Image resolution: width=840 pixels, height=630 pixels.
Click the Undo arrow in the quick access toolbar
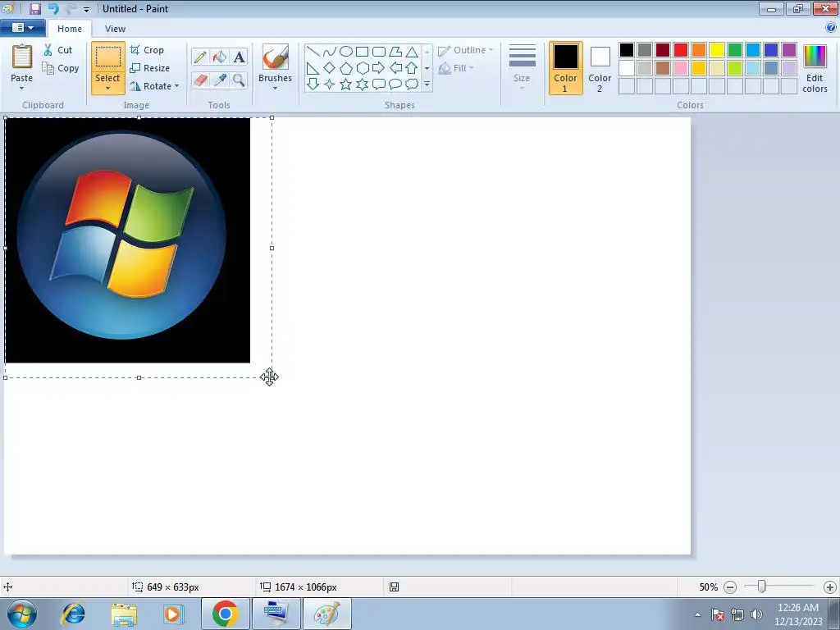53,8
